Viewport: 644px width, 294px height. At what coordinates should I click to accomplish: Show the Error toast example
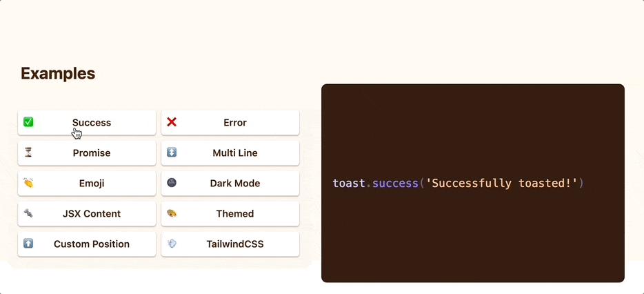click(235, 123)
